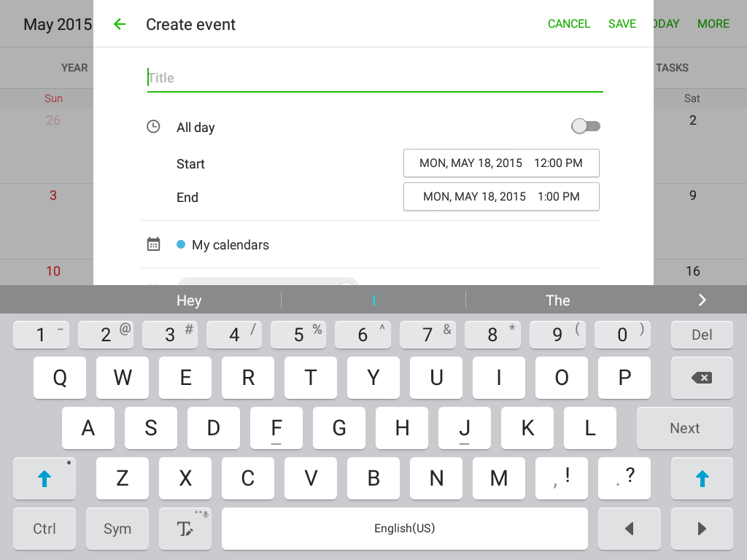Screen dimensions: 747x560
Task: Switch to the TASKS tab
Action: 672,68
